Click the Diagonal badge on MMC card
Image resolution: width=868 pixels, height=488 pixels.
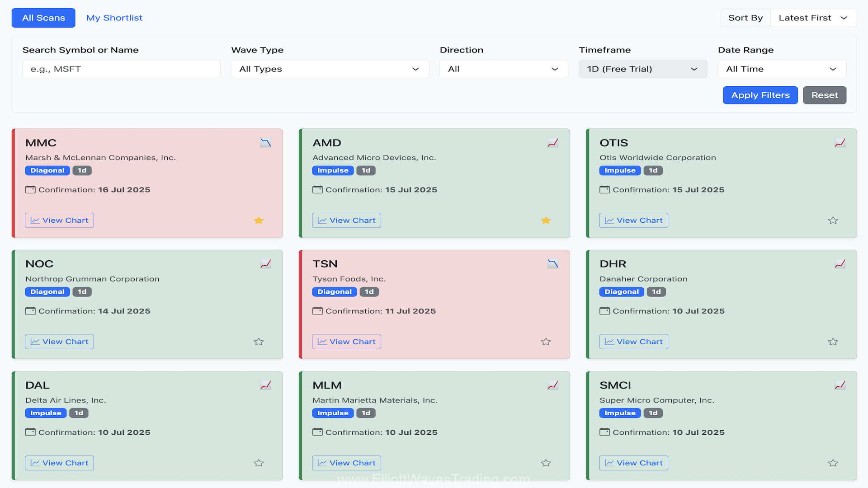point(47,171)
